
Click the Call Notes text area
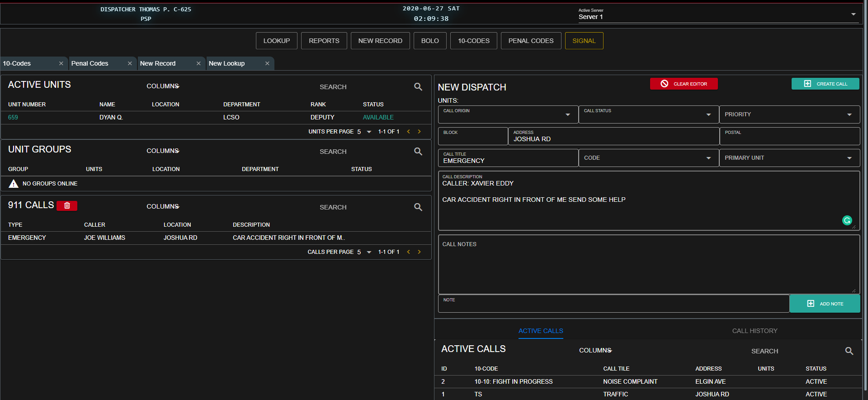[649, 264]
